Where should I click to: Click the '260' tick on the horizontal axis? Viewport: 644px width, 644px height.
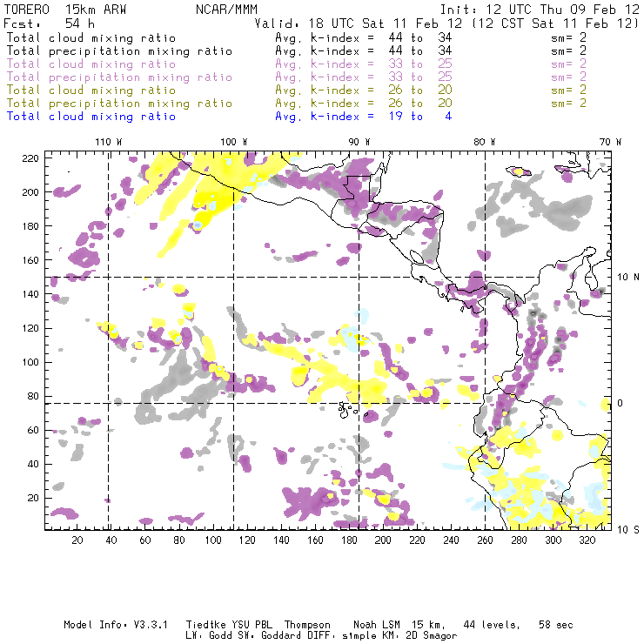coord(485,540)
